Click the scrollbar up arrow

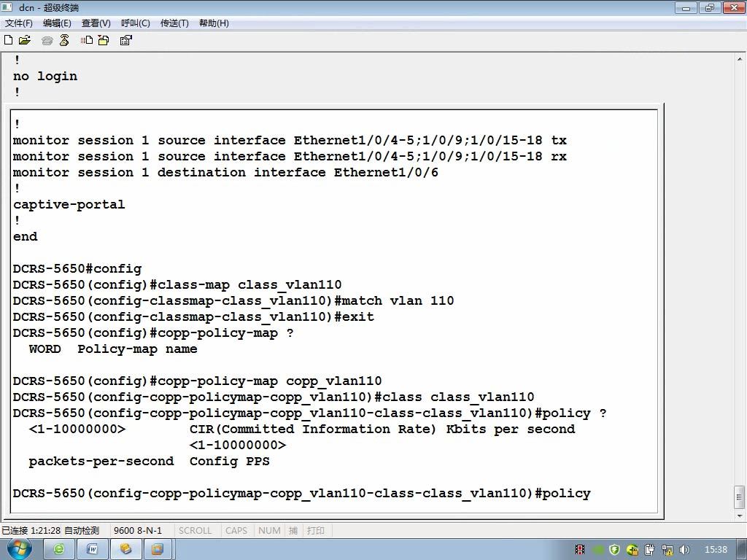point(740,60)
